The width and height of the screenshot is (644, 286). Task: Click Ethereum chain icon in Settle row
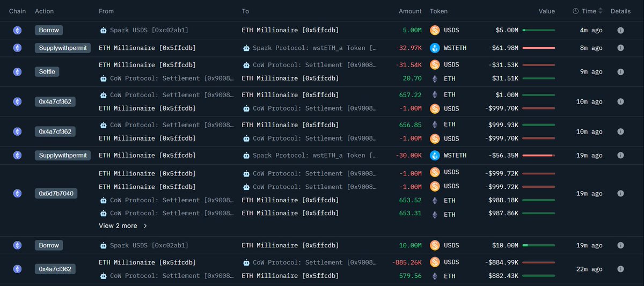point(18,71)
